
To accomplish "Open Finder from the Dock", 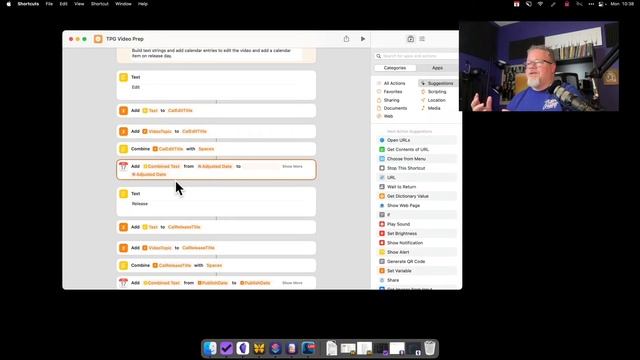I will [210, 348].
